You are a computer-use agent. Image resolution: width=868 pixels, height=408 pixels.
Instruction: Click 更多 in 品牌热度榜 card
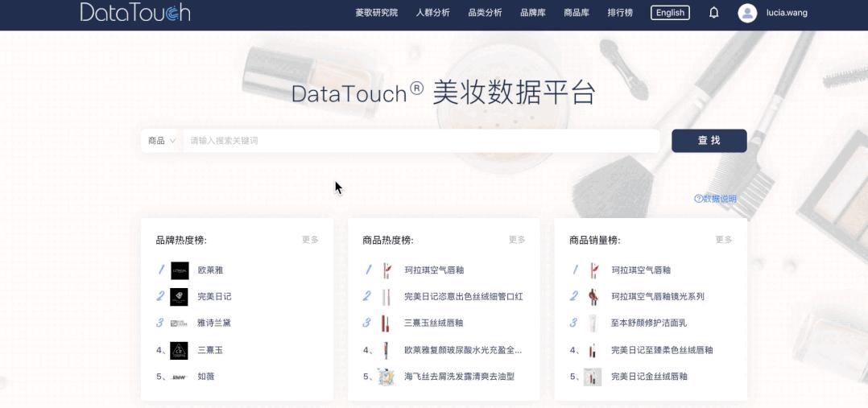[x=310, y=240]
